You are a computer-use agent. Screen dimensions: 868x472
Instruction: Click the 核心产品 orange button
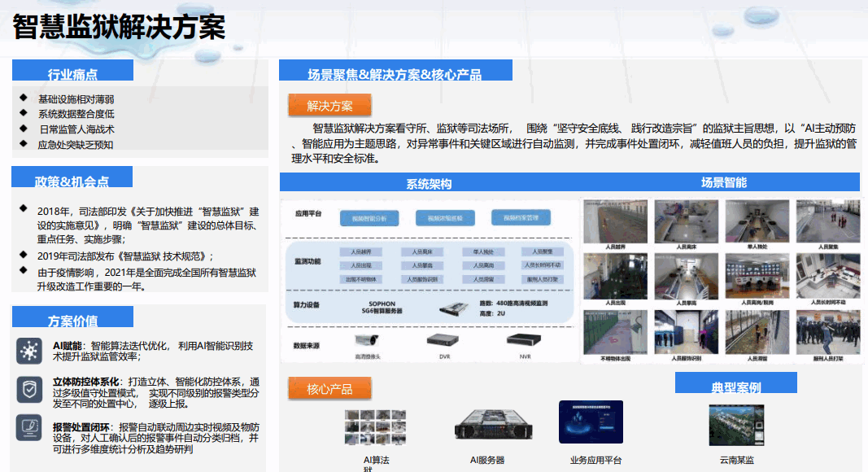[329, 389]
